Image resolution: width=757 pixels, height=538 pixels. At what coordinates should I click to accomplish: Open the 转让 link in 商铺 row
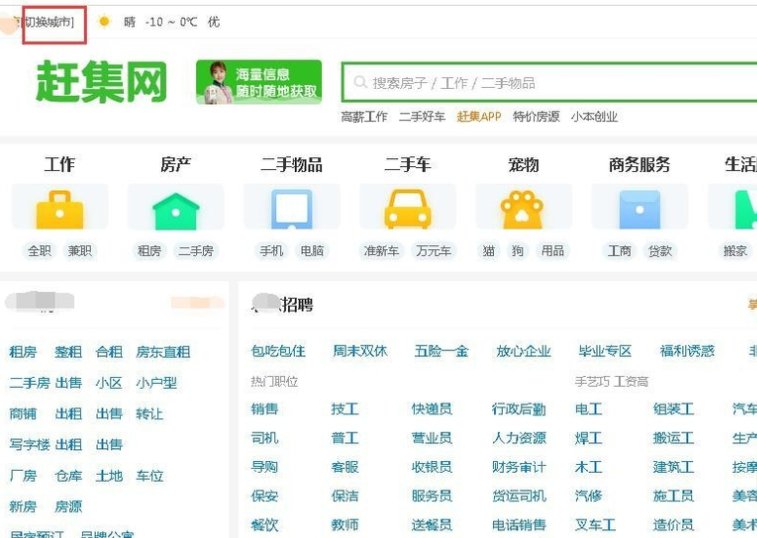pyautogui.click(x=150, y=414)
